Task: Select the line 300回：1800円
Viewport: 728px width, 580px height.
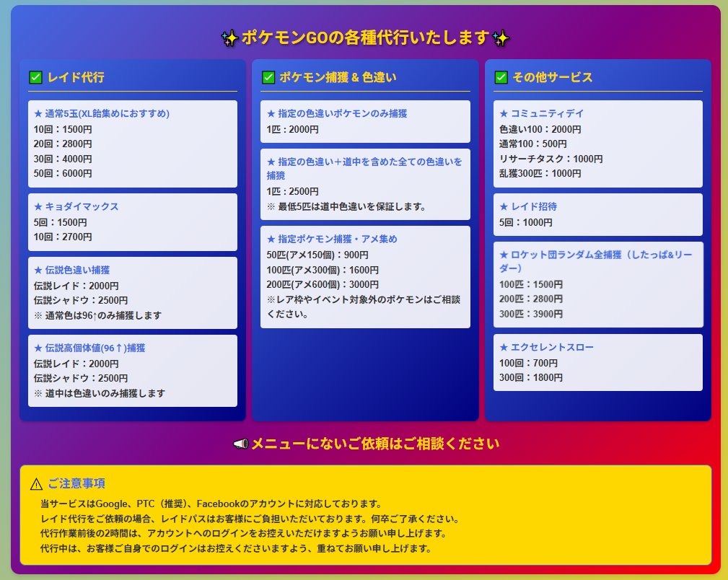Action: point(531,377)
